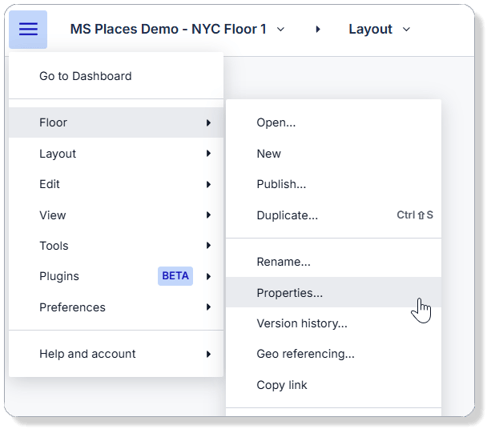
Task: Open the Tools submenu
Action: tap(116, 246)
